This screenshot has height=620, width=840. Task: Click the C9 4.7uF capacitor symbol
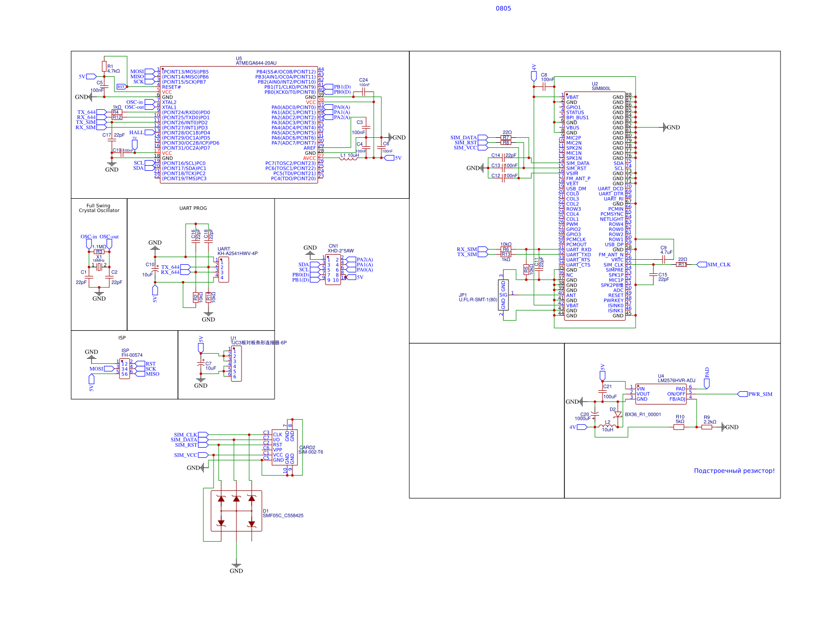tap(664, 259)
